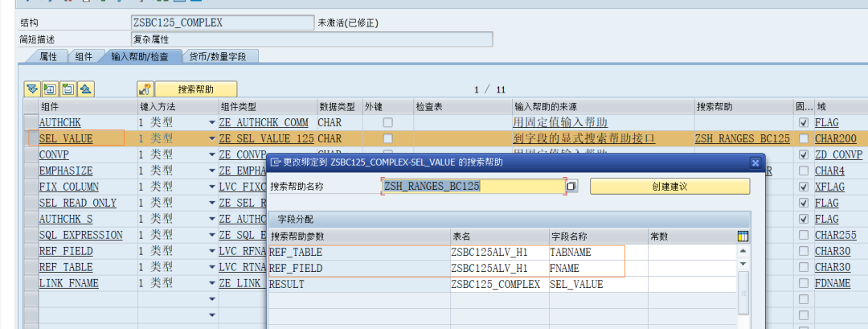Switch to the 货币/数量字段 tab
The height and width of the screenshot is (329, 868).
[x=218, y=56]
